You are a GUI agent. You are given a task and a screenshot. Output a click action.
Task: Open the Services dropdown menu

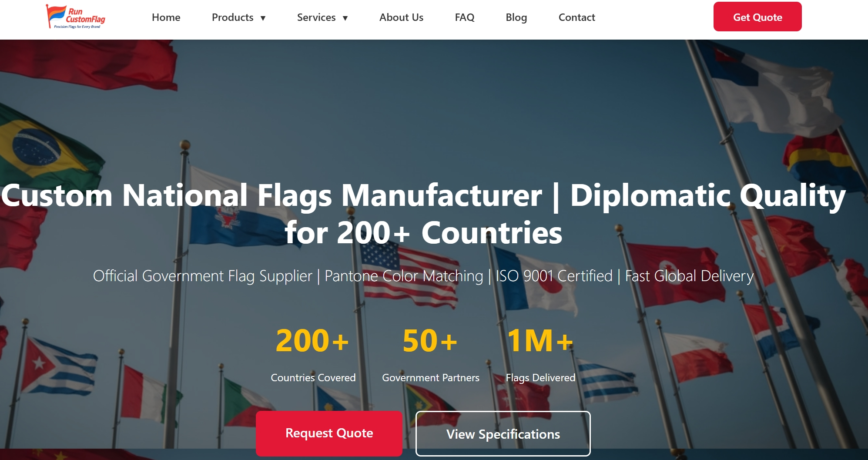[316, 17]
